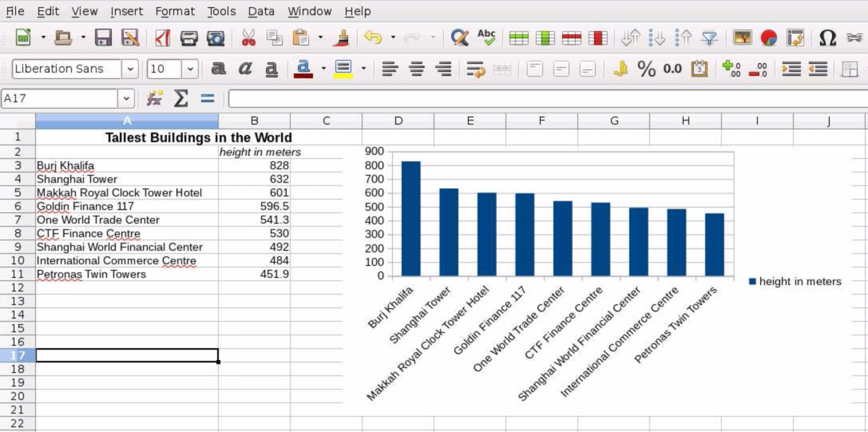Enable the AutoFilter

pos(709,38)
